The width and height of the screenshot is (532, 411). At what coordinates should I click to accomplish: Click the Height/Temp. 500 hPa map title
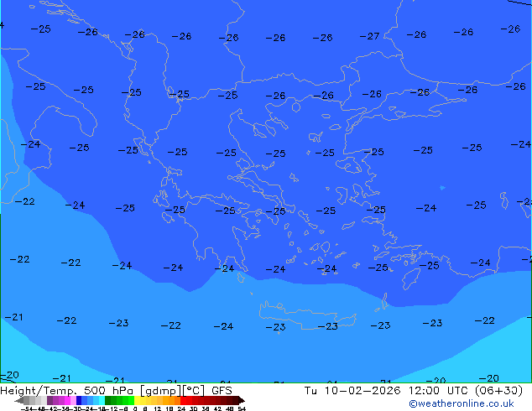coord(66,390)
